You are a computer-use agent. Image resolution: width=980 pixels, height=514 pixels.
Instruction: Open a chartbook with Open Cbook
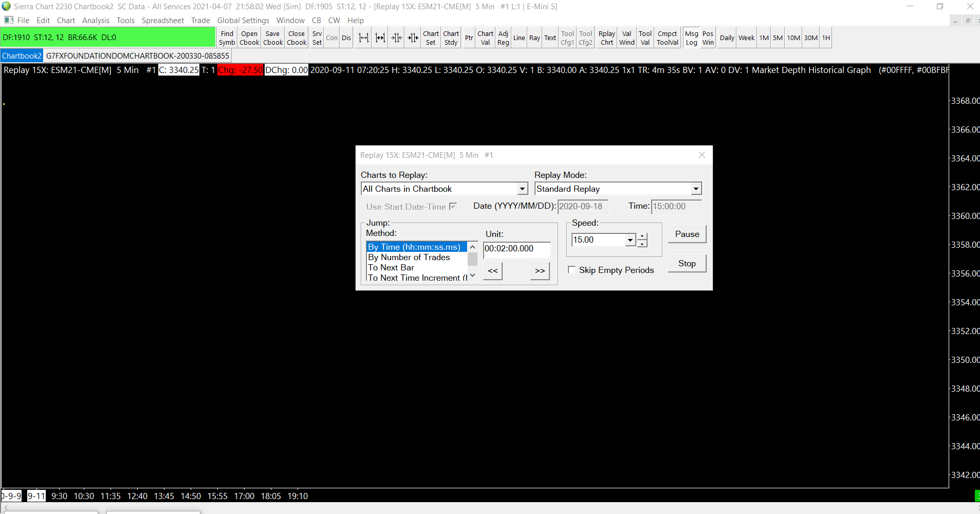(x=249, y=38)
